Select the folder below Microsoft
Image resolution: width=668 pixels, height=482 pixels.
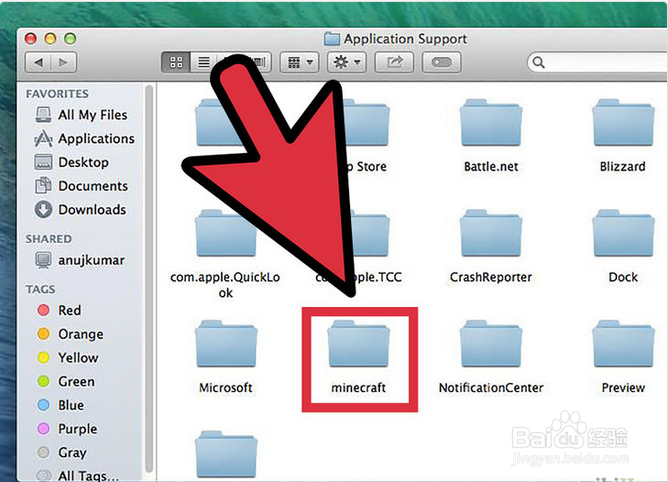click(226, 454)
